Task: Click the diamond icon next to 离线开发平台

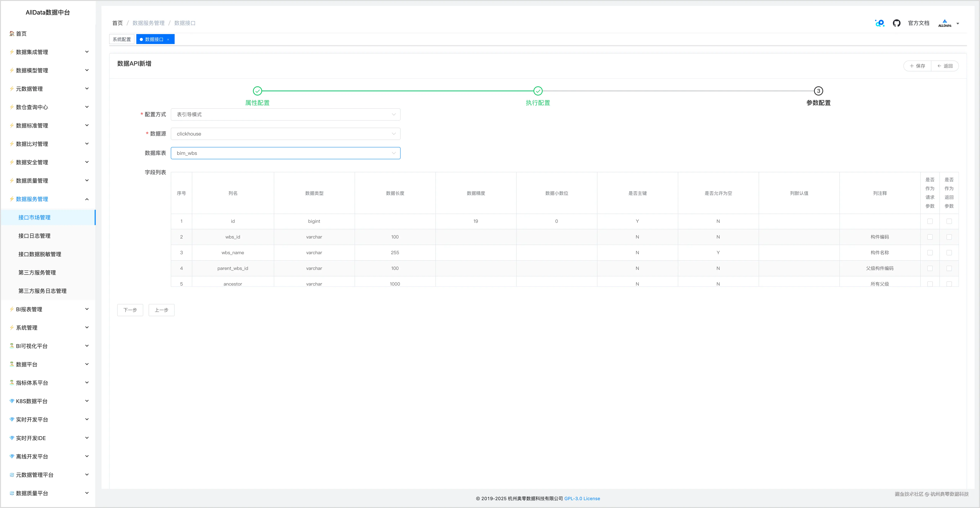Action: [x=12, y=456]
